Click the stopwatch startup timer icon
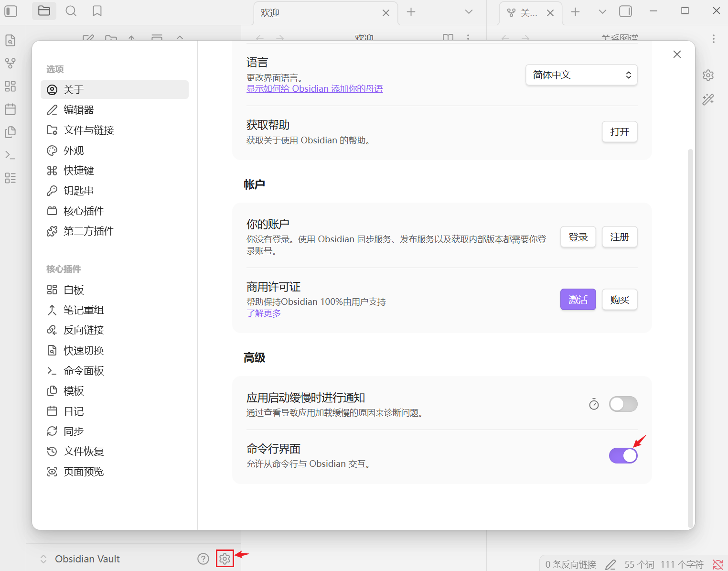This screenshot has height=571, width=728. pos(594,404)
